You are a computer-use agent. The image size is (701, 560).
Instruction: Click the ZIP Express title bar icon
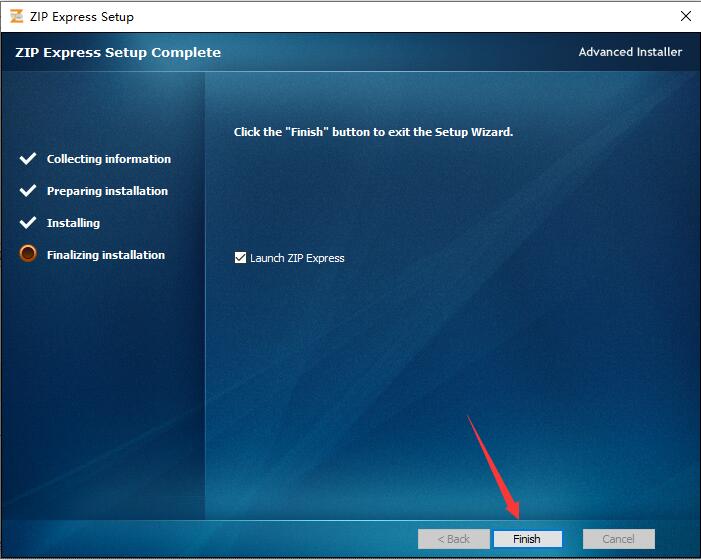(17, 17)
